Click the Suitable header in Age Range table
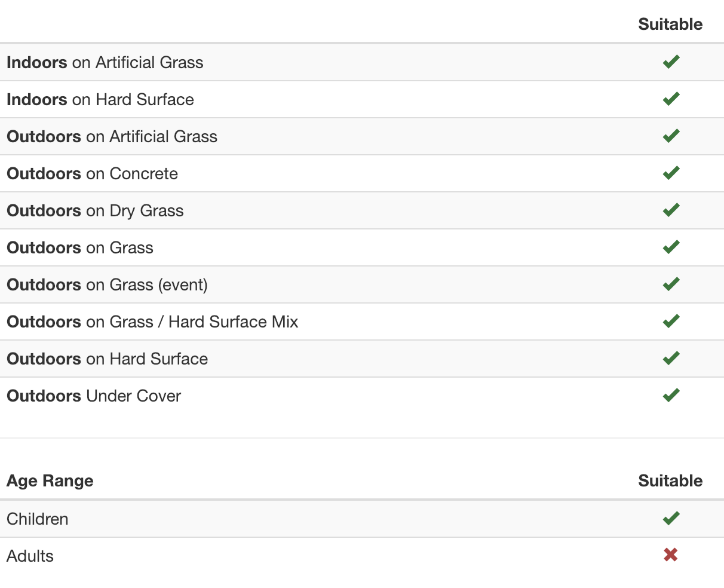 [x=670, y=481]
